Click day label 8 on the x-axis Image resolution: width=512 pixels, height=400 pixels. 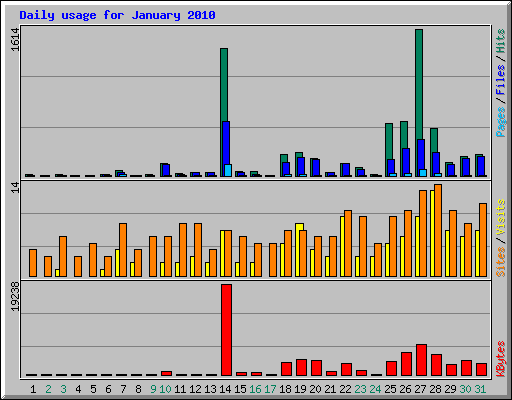pyautogui.click(x=138, y=389)
